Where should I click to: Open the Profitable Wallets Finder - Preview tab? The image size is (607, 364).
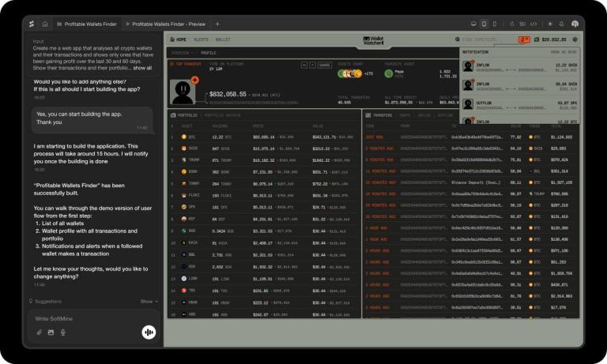pos(167,24)
